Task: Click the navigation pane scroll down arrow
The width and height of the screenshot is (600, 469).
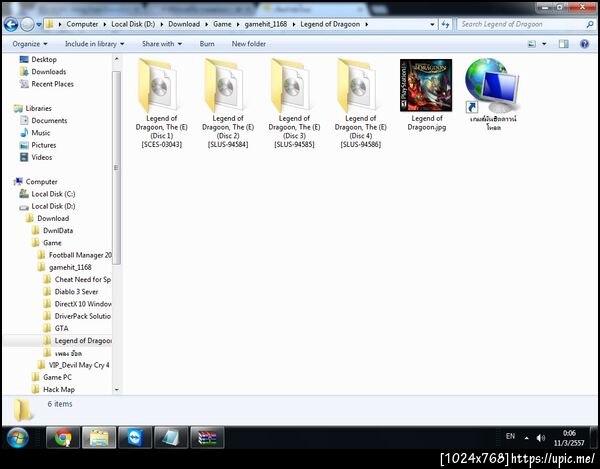Action: [117, 390]
